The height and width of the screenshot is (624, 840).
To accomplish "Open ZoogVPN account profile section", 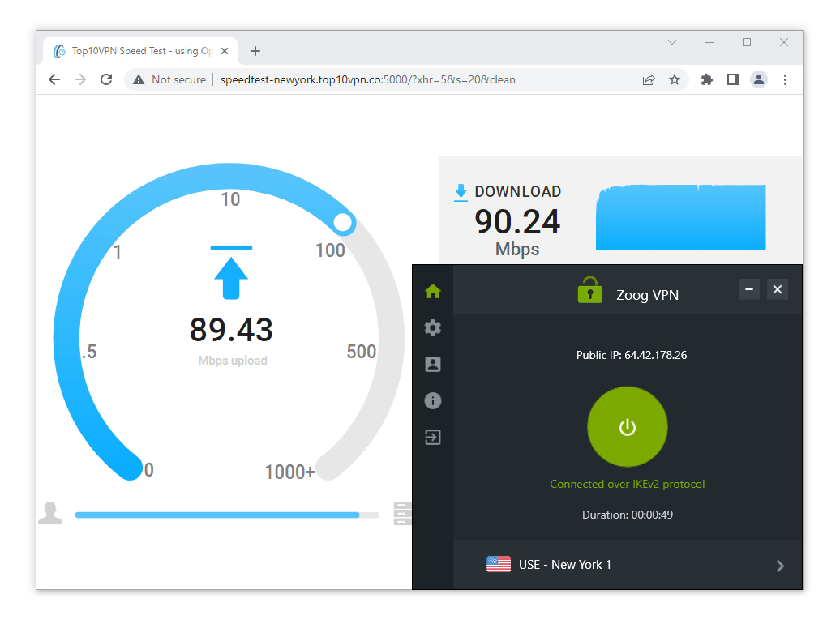I will pyautogui.click(x=432, y=364).
